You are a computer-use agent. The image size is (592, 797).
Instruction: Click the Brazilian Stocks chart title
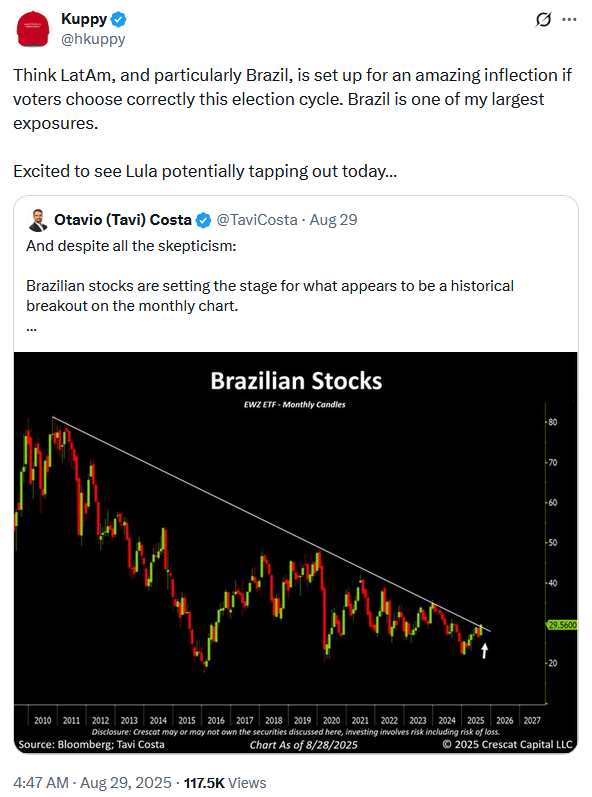coord(296,381)
